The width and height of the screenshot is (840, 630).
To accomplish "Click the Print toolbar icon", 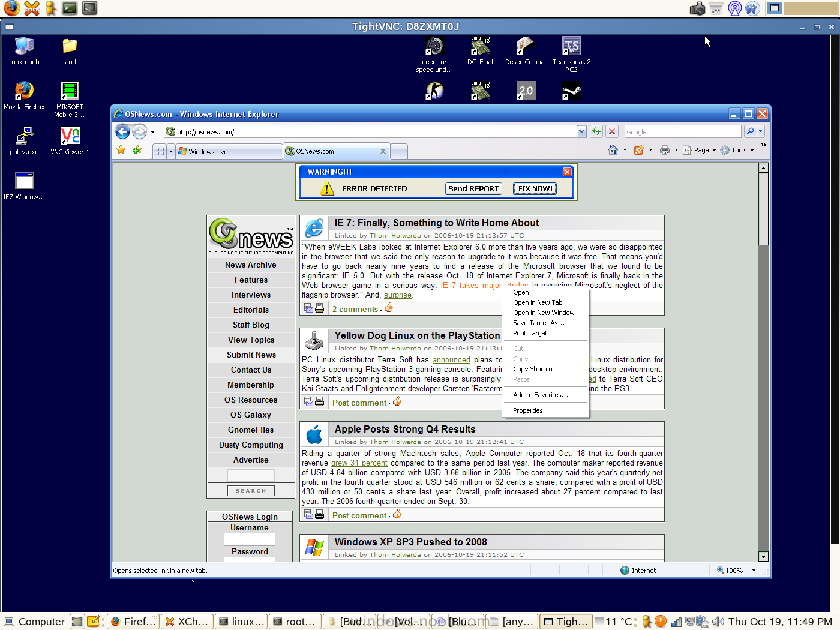I will pos(665,150).
